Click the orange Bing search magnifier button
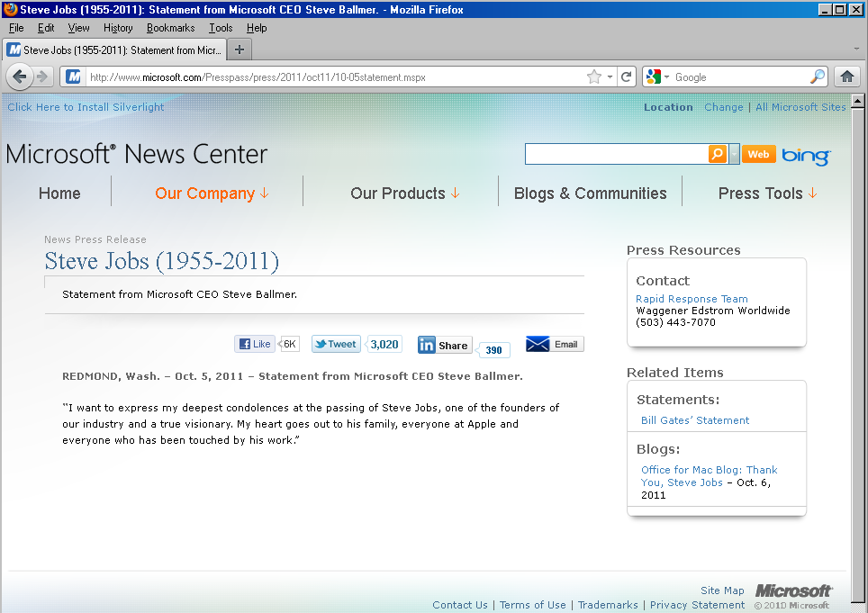The width and height of the screenshot is (868, 613). tap(718, 154)
